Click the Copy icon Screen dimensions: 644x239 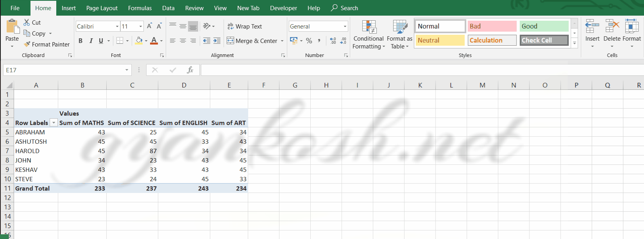[27, 33]
